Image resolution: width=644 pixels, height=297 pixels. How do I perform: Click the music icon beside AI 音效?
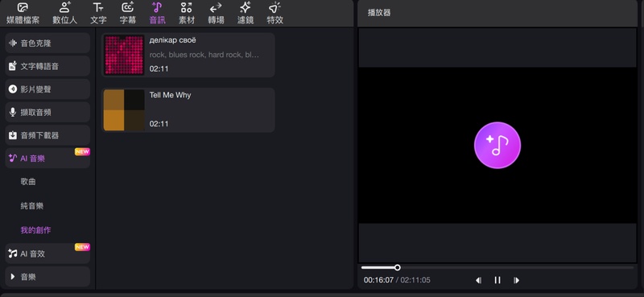13,254
